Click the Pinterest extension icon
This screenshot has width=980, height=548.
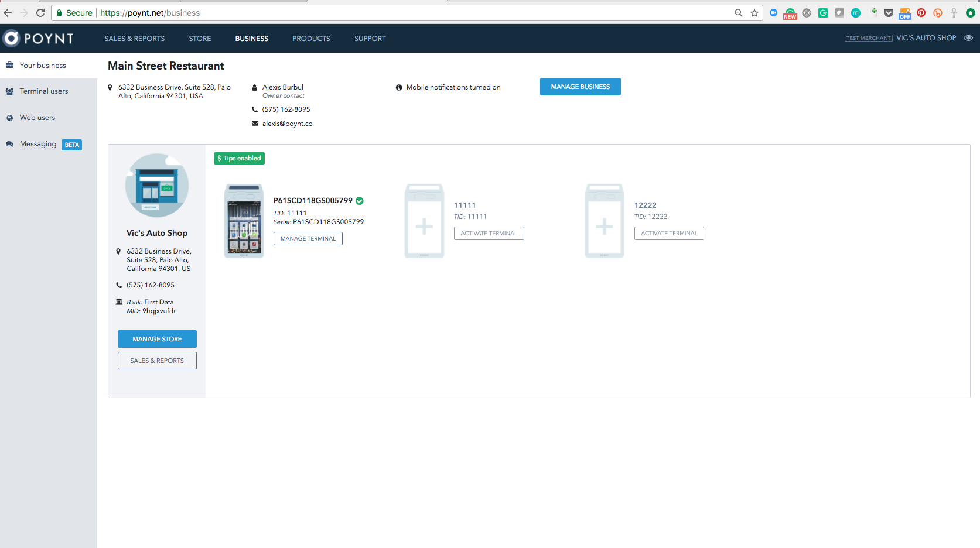[x=921, y=13]
